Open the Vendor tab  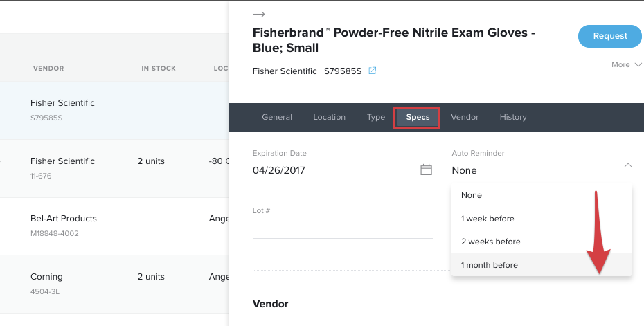(465, 117)
